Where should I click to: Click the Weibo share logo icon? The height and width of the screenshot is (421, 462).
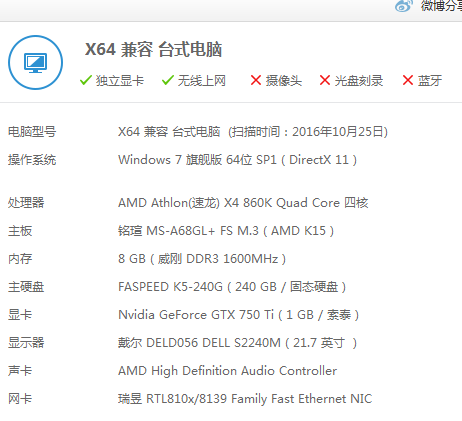[404, 5]
